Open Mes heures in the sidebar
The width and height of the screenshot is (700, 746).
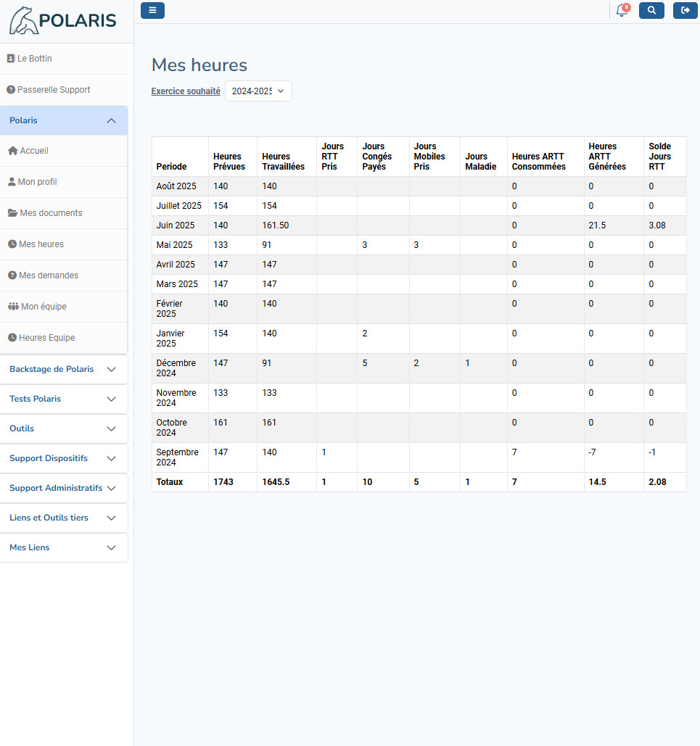coord(41,244)
